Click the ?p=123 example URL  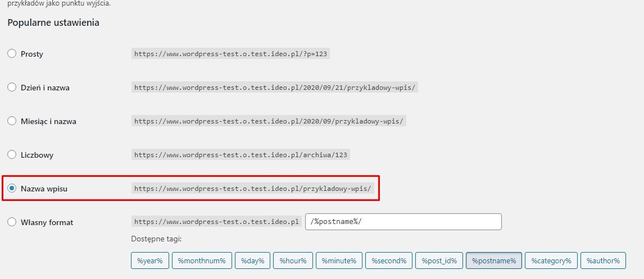point(230,54)
